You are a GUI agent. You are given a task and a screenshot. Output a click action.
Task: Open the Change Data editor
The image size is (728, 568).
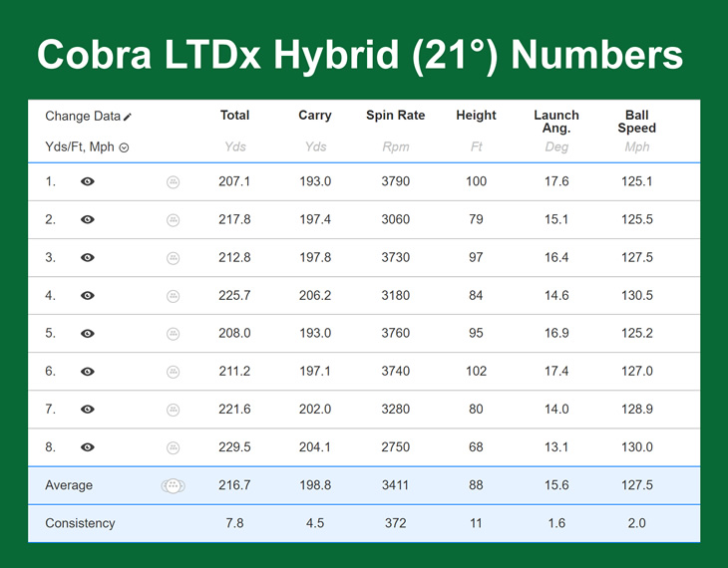coord(88,116)
